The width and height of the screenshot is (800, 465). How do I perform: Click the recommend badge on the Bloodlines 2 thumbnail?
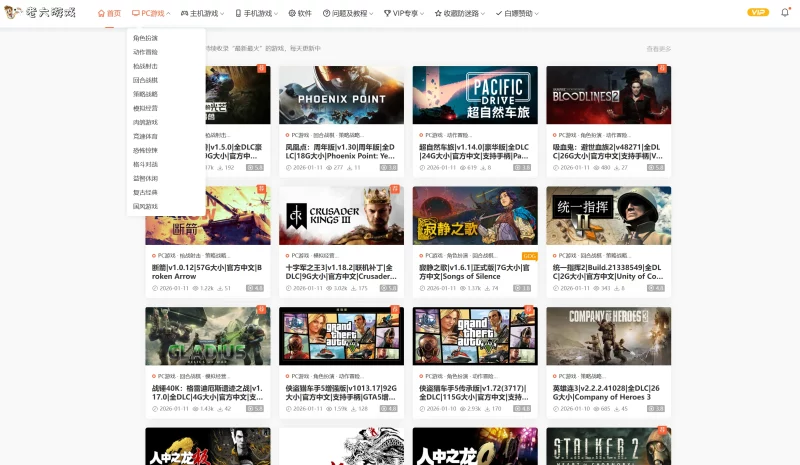point(662,68)
